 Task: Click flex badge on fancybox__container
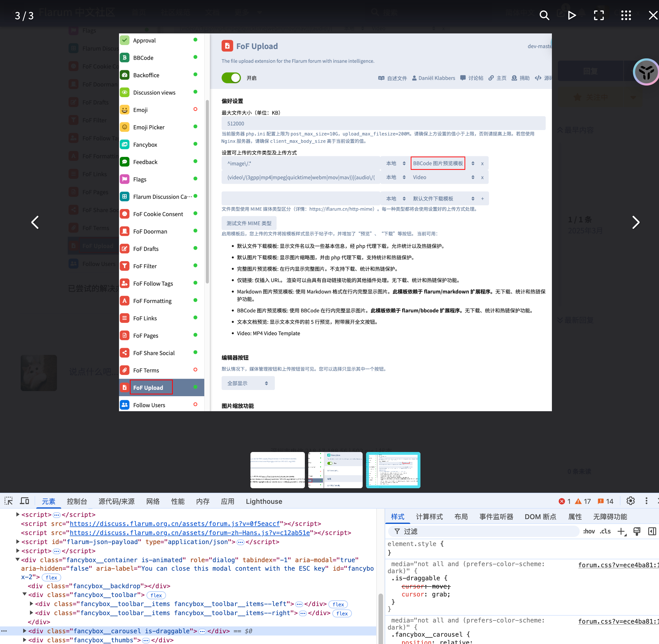51,577
